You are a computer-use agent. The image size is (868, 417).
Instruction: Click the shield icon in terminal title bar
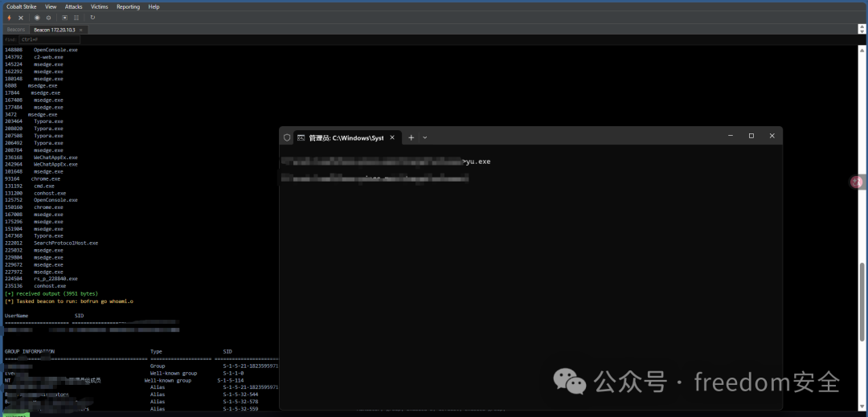pos(287,137)
